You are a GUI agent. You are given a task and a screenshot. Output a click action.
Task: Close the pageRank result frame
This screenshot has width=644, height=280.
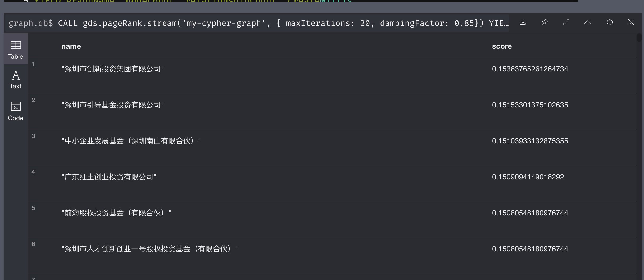(631, 22)
